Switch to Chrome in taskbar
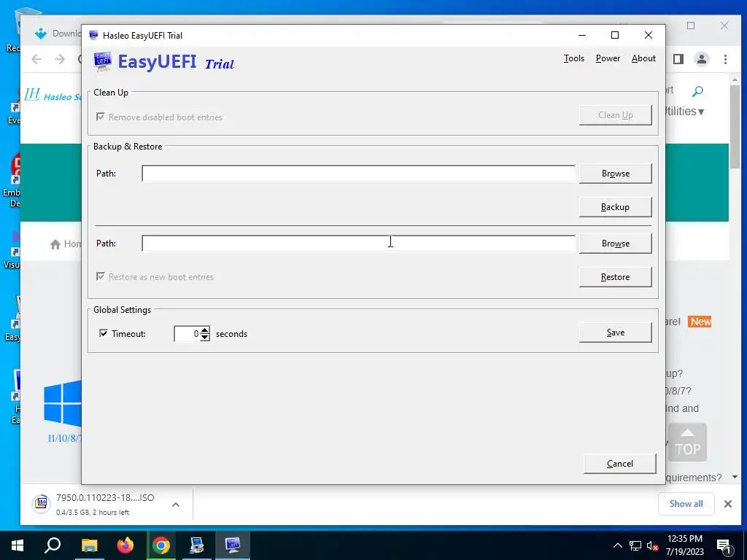This screenshot has width=747, height=560. [161, 545]
